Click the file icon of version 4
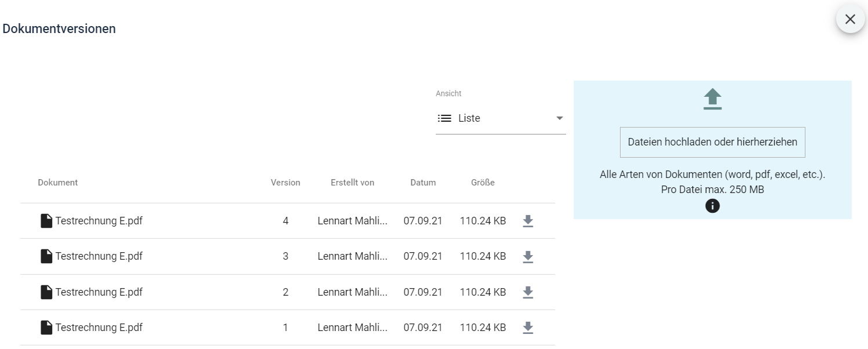The height and width of the screenshot is (349, 868). pyautogui.click(x=46, y=221)
